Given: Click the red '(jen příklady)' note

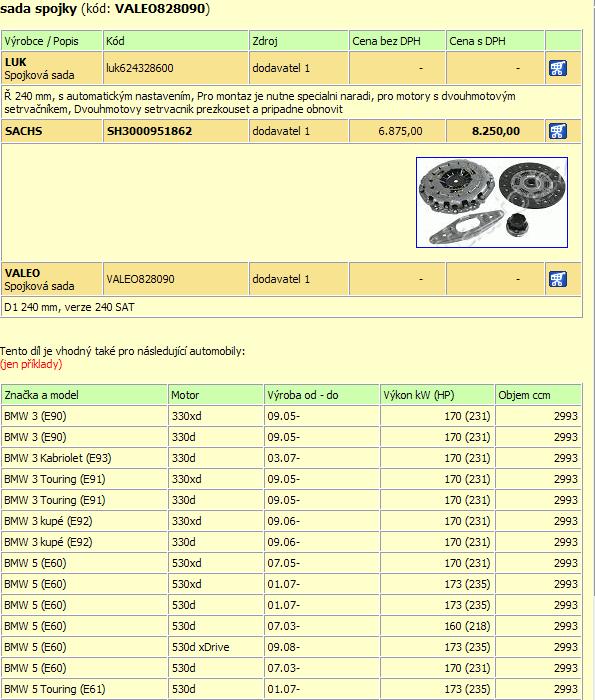Looking at the screenshot, I should [x=31, y=364].
